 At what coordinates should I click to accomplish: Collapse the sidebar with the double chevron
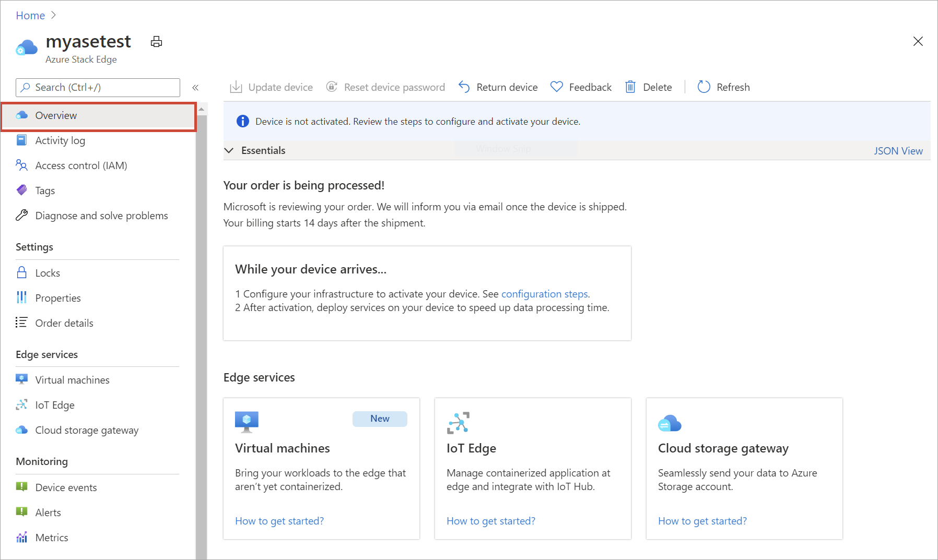coord(195,88)
